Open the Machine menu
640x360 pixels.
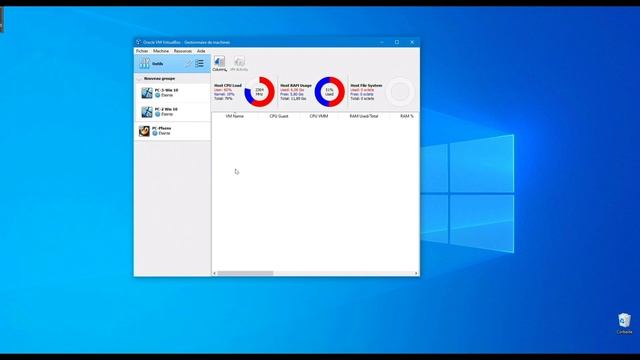pyautogui.click(x=161, y=51)
